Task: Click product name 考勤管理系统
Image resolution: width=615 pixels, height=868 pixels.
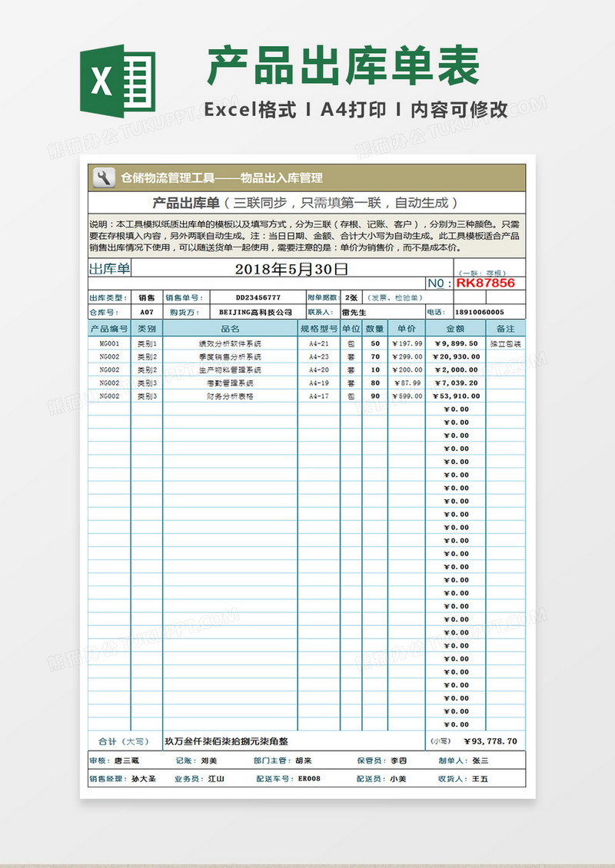Action: pos(230,383)
